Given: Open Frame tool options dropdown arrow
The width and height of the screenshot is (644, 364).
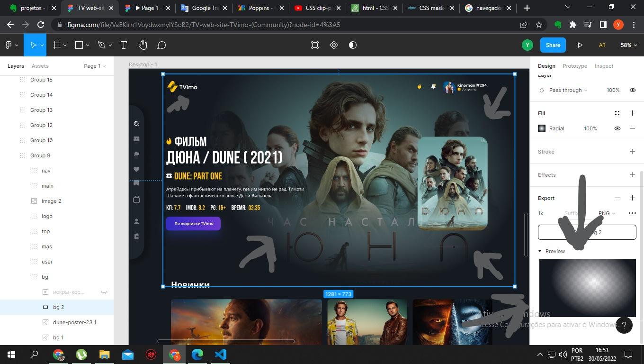Looking at the screenshot, I should coord(65,45).
